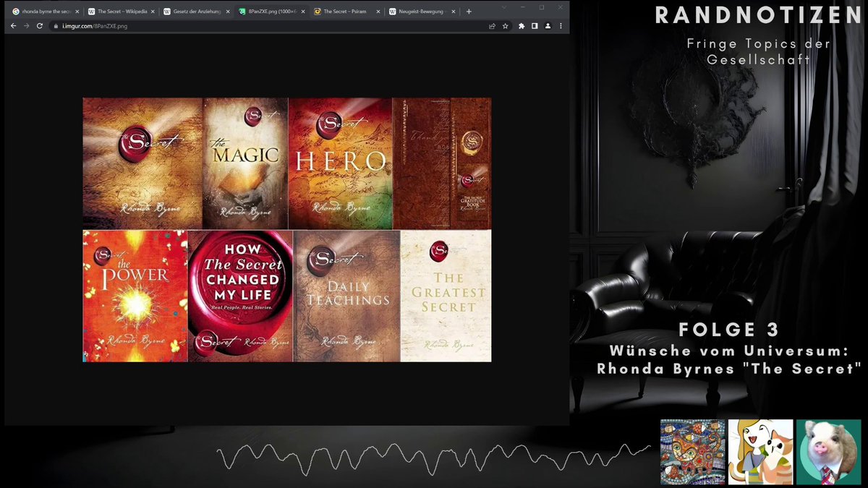Click The Greatest Secret cover
The height and width of the screenshot is (488, 868).
tap(446, 296)
